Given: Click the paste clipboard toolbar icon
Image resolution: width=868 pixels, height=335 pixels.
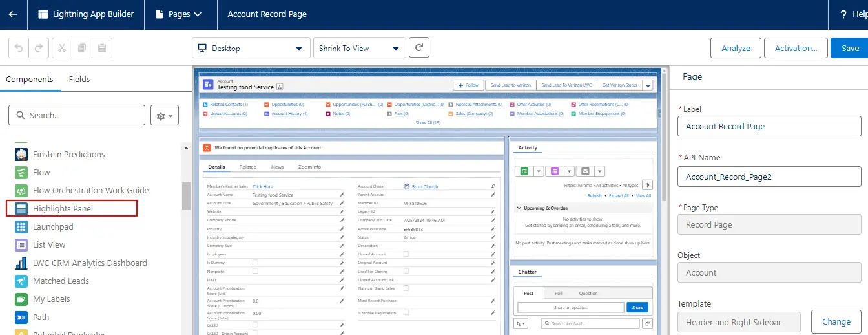Looking at the screenshot, I should (102, 48).
